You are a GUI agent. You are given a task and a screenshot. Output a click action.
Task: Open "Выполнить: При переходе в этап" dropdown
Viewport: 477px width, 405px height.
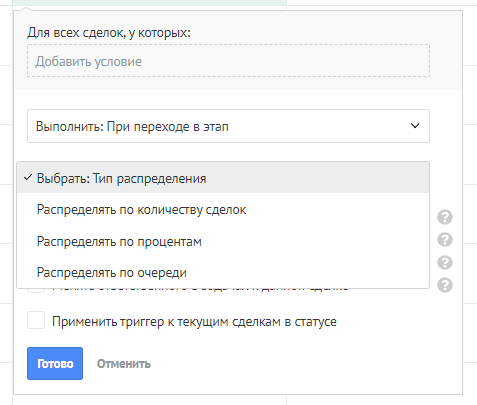pyautogui.click(x=228, y=126)
